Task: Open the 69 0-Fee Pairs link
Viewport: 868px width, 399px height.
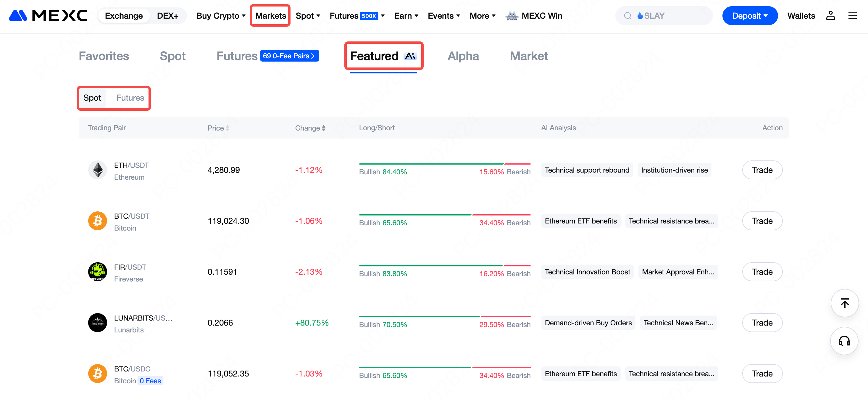Action: (x=289, y=56)
